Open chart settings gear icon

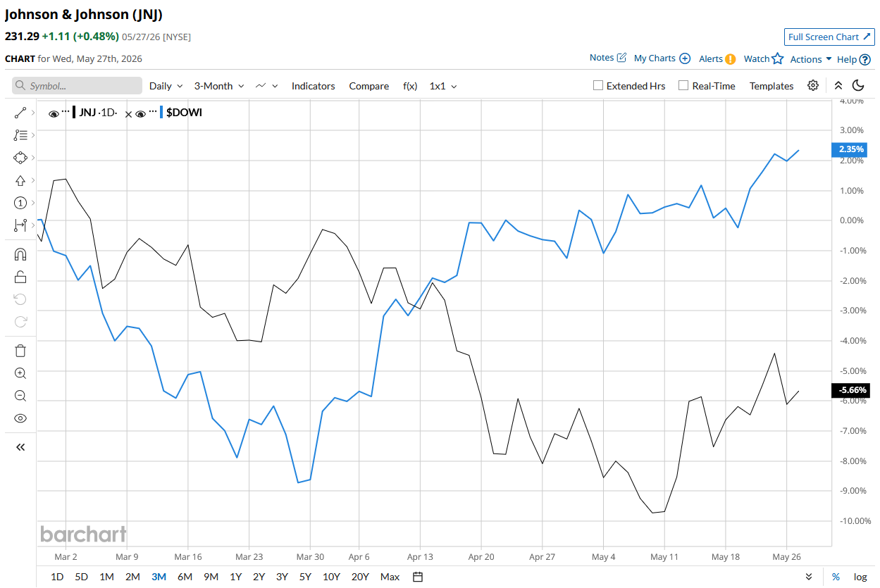click(813, 85)
